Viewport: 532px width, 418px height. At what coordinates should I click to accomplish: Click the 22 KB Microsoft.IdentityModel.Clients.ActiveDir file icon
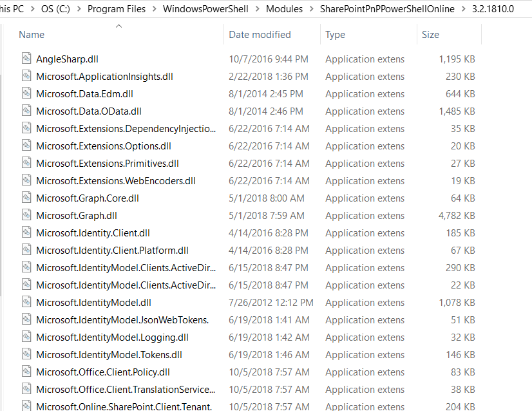[26, 284]
